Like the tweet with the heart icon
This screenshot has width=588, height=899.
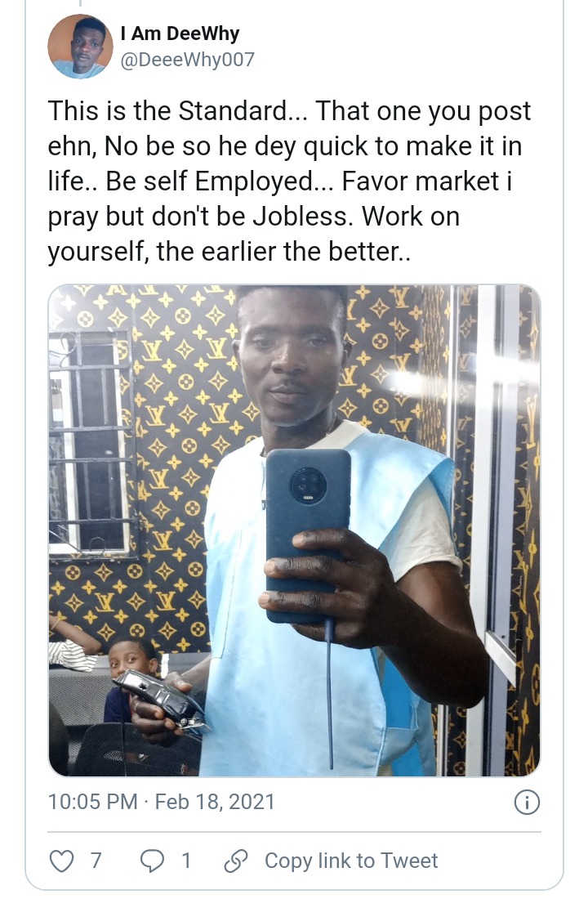(x=62, y=861)
